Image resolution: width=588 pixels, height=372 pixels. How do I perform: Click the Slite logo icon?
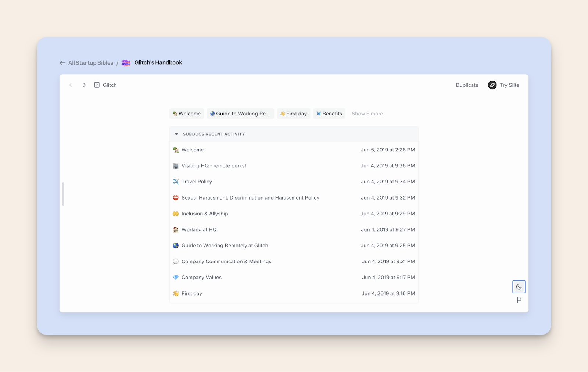point(492,85)
